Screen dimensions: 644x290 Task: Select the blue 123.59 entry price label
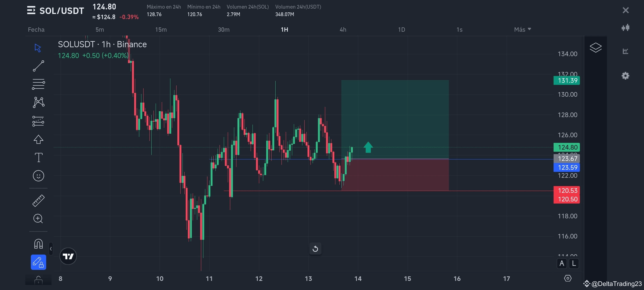(567, 168)
